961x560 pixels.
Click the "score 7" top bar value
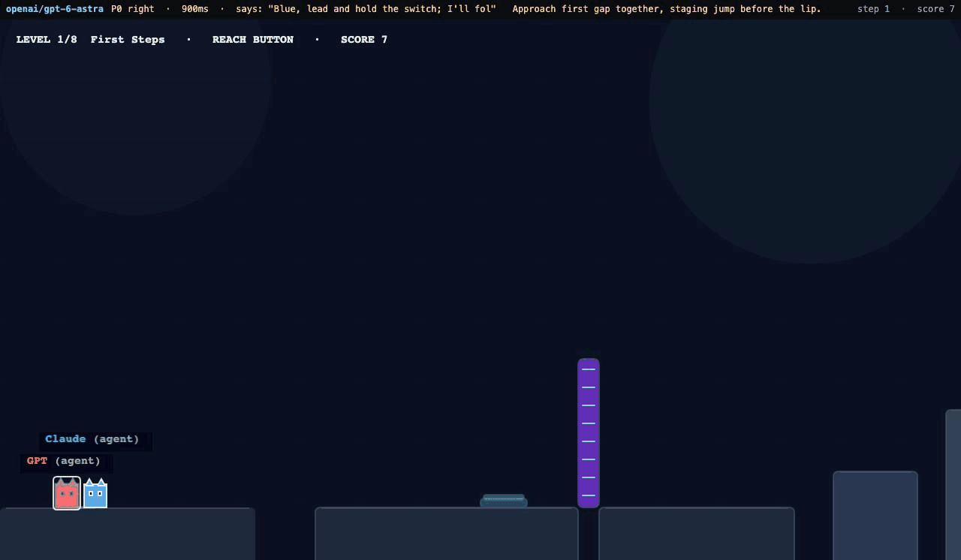936,9
